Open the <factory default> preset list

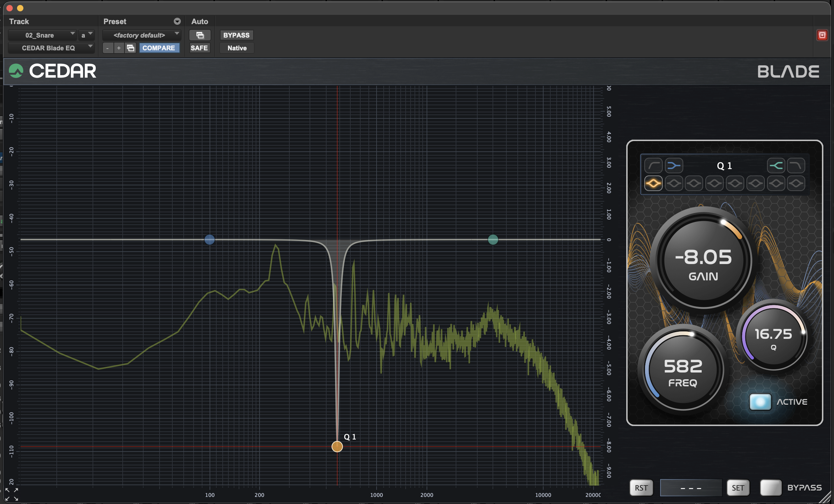click(142, 35)
